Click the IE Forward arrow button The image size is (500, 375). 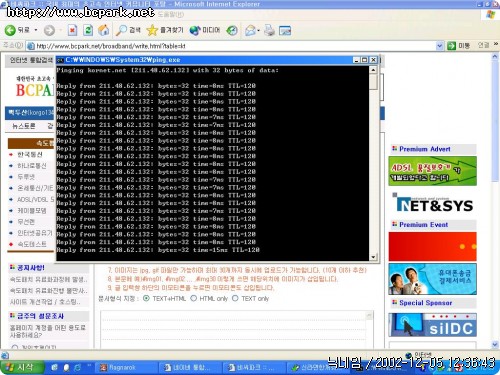coord(49,30)
